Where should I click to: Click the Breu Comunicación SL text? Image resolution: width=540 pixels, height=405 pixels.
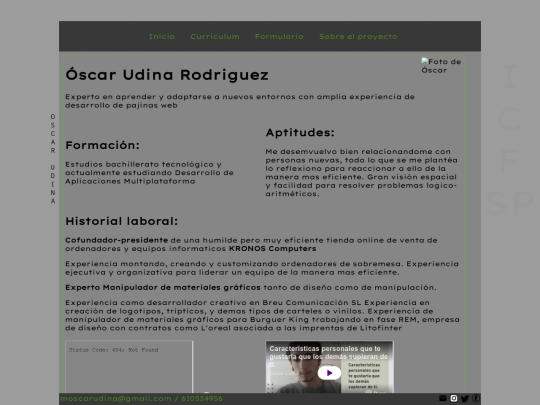coord(312,302)
